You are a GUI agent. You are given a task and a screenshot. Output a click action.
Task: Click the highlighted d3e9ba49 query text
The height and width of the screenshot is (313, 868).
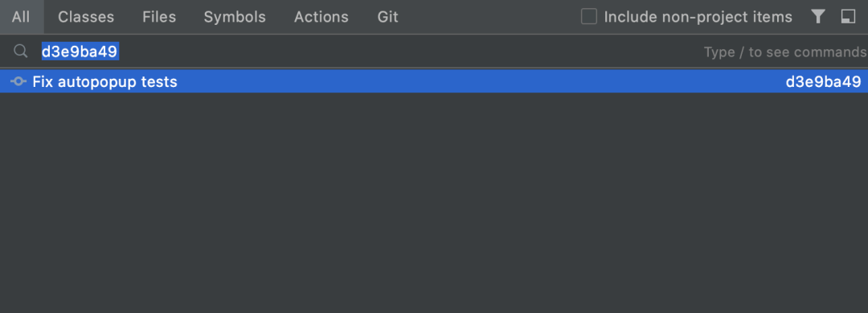pyautogui.click(x=80, y=51)
